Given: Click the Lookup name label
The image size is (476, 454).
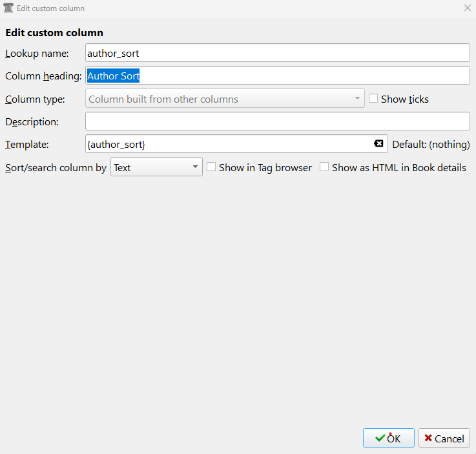Looking at the screenshot, I should click(x=36, y=53).
